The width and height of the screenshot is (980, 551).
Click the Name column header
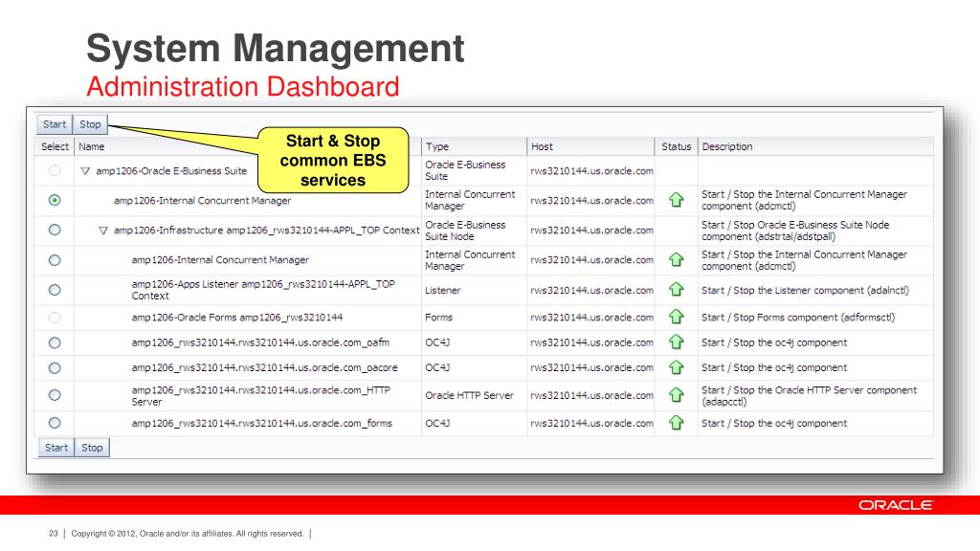[x=91, y=146]
